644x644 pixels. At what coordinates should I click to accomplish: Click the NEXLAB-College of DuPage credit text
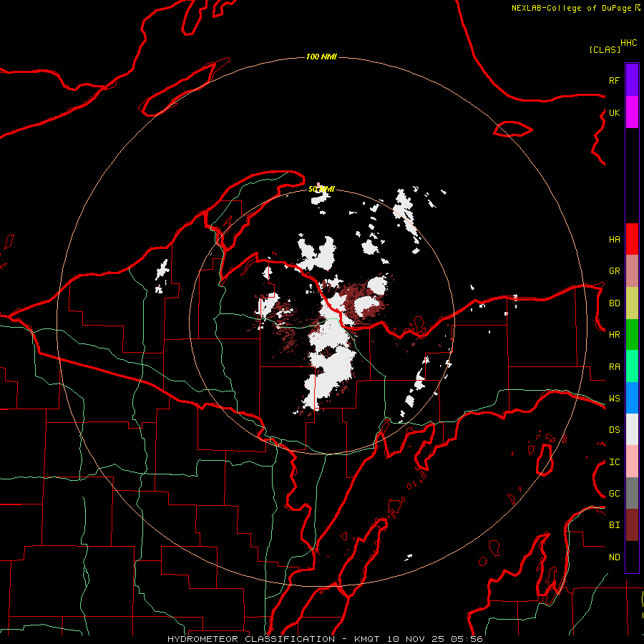(571, 8)
